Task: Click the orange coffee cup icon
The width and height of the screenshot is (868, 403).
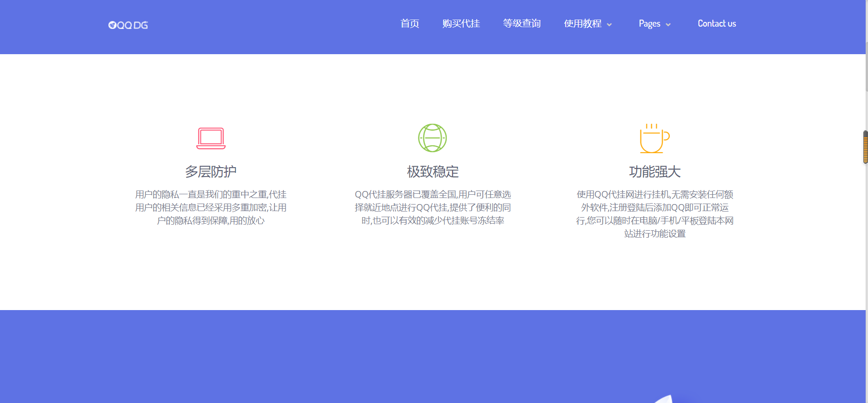Action: coord(654,139)
